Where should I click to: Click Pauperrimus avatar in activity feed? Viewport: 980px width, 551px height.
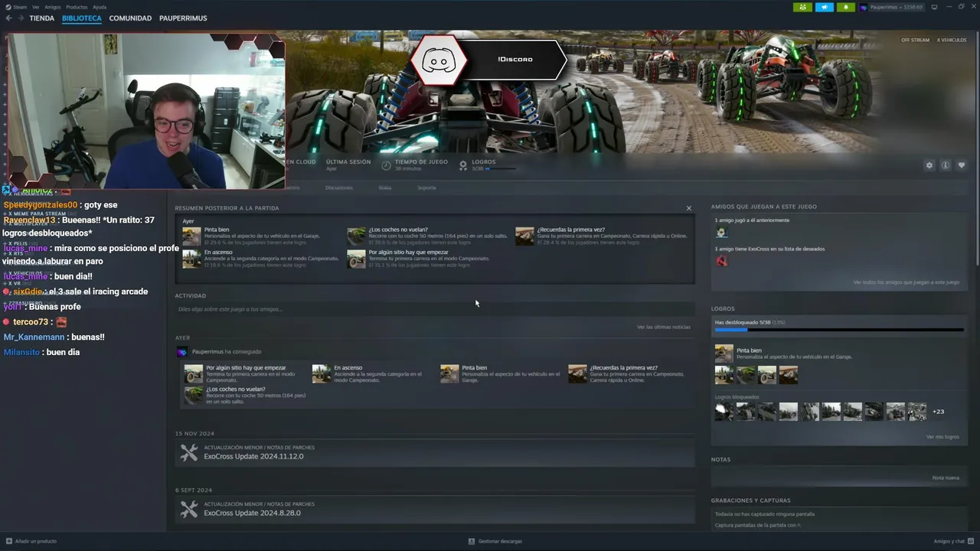[x=181, y=352]
